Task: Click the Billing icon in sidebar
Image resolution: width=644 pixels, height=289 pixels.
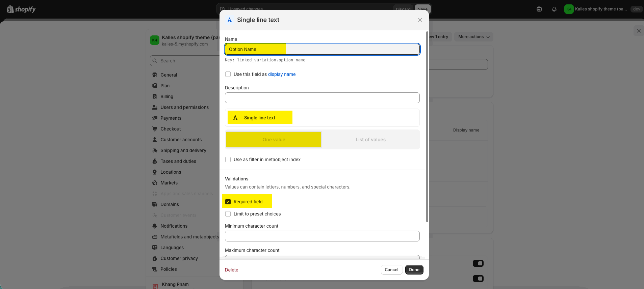Action: (x=155, y=96)
